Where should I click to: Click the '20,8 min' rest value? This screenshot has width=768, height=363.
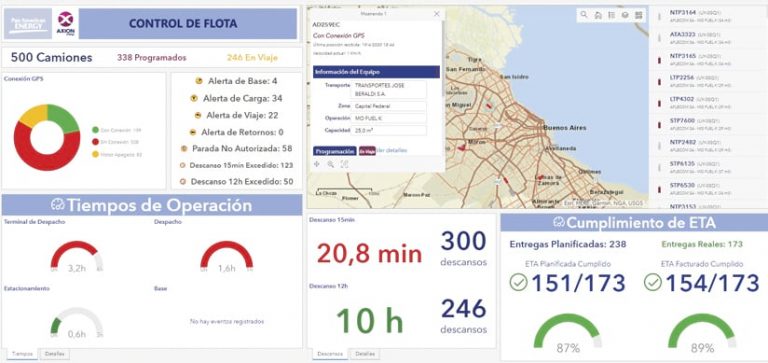pyautogui.click(x=369, y=254)
